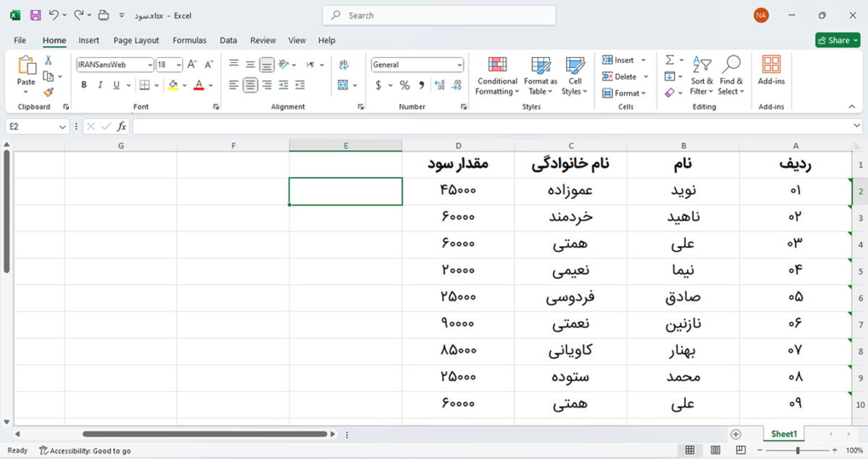Click the Sheet1 tab at bottom
This screenshot has width=868, height=459.
point(783,434)
